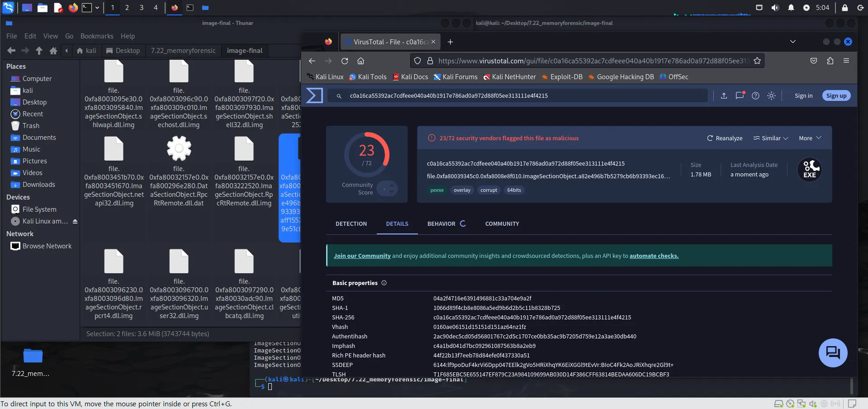Expand the Similar dropdown

(x=771, y=138)
